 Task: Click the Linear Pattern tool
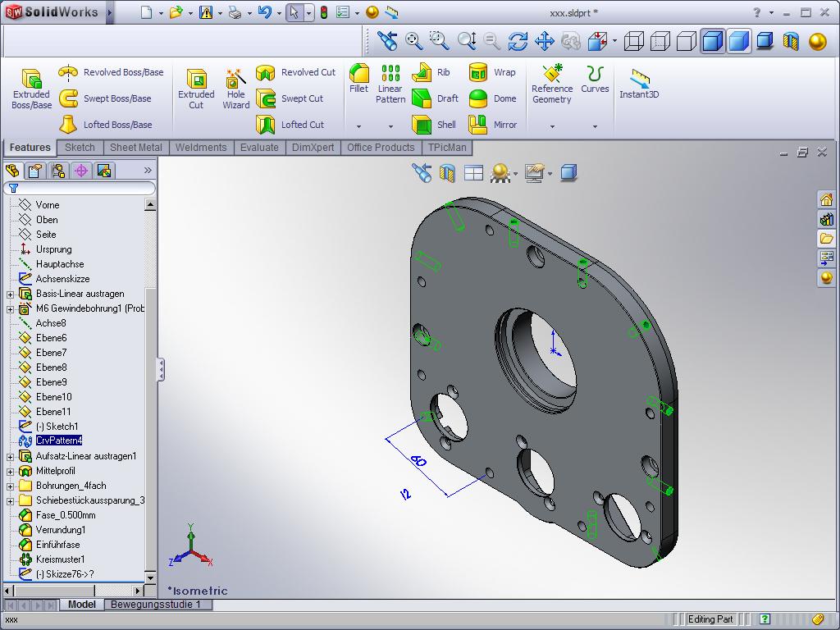coord(390,84)
